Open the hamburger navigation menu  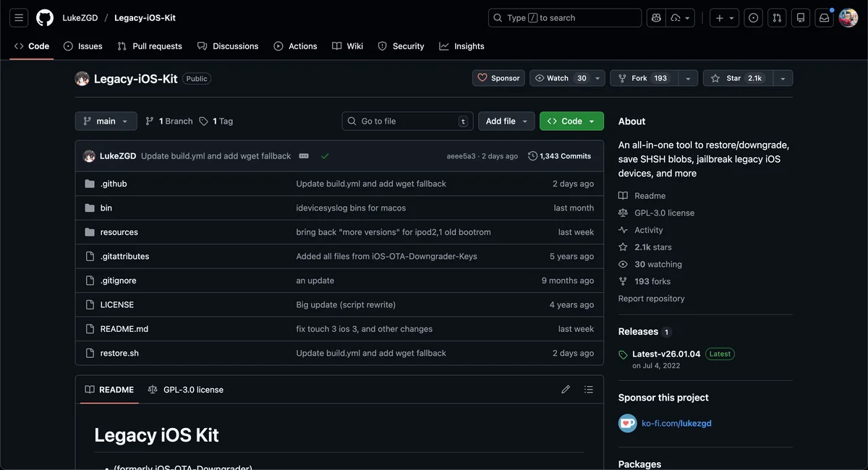coord(20,18)
